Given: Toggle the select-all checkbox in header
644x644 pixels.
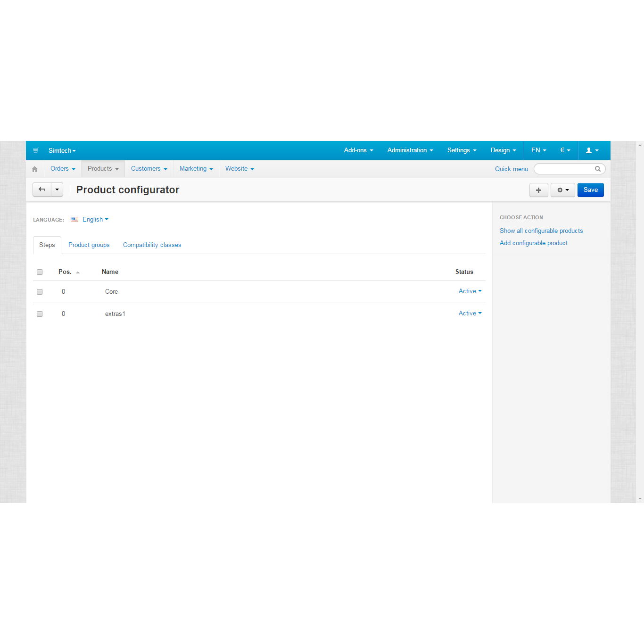Looking at the screenshot, I should click(x=40, y=272).
